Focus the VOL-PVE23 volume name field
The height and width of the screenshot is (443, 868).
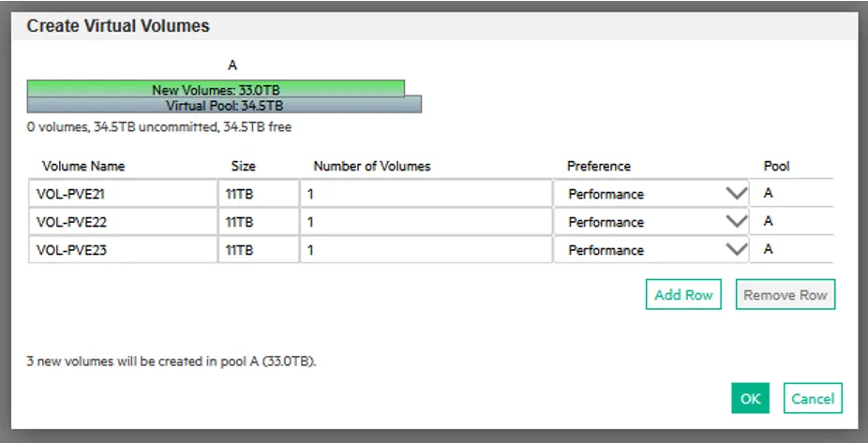pyautogui.click(x=123, y=250)
